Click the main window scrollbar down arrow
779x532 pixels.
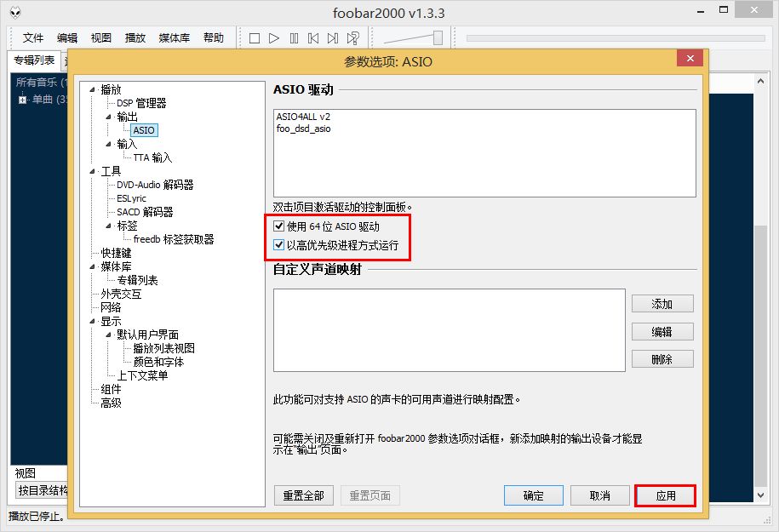(760, 495)
